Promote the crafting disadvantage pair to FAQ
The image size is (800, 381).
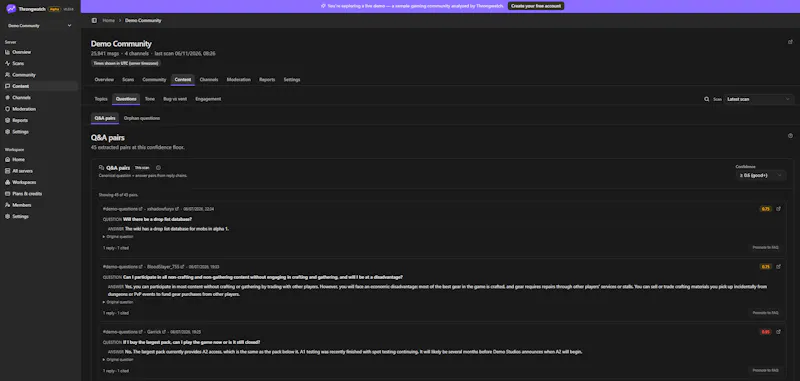(765, 313)
